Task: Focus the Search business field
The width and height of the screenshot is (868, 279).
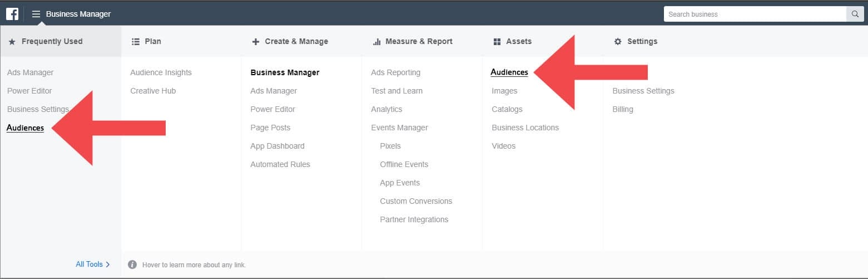Action: [755, 14]
